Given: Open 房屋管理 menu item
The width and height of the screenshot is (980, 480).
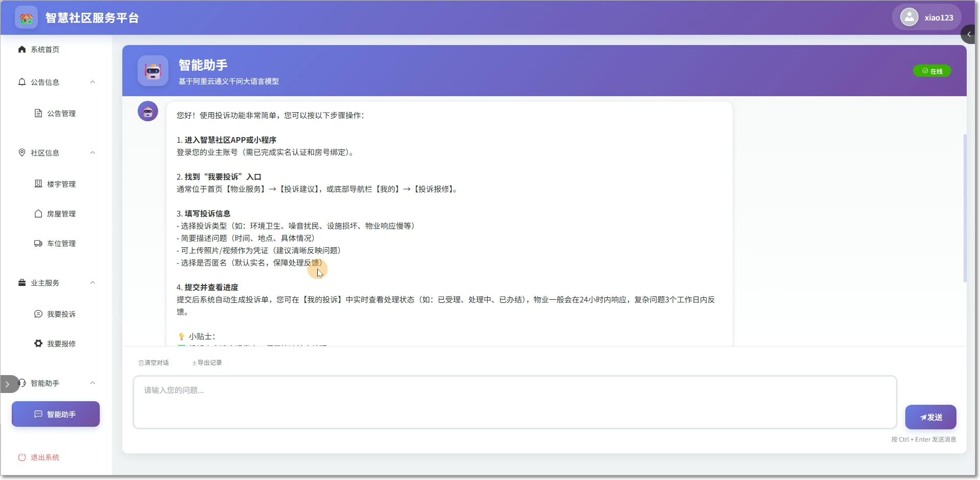Looking at the screenshot, I should pyautogui.click(x=56, y=213).
